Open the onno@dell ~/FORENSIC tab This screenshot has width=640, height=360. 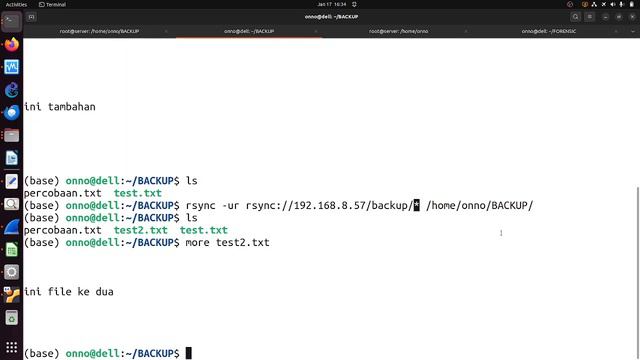(549, 31)
